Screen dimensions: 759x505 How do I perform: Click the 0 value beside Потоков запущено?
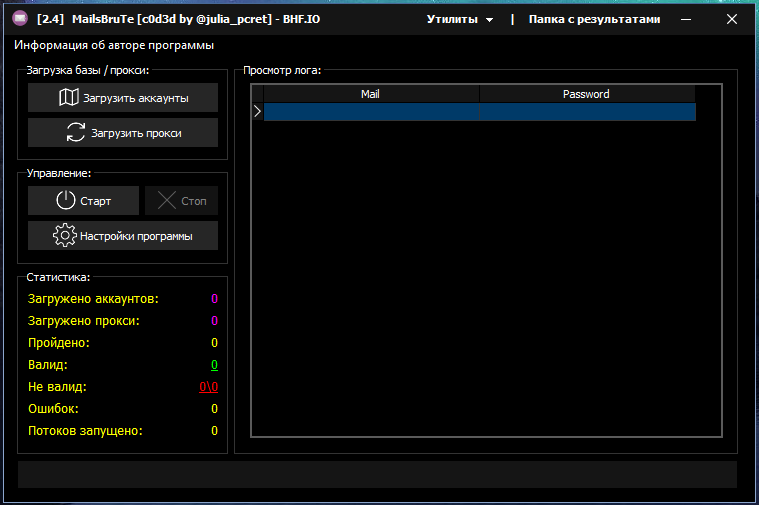coord(214,431)
